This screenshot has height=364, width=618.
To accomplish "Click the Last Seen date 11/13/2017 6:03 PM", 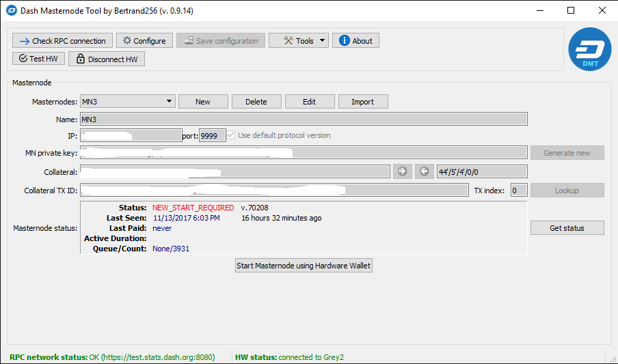I will point(187,218).
